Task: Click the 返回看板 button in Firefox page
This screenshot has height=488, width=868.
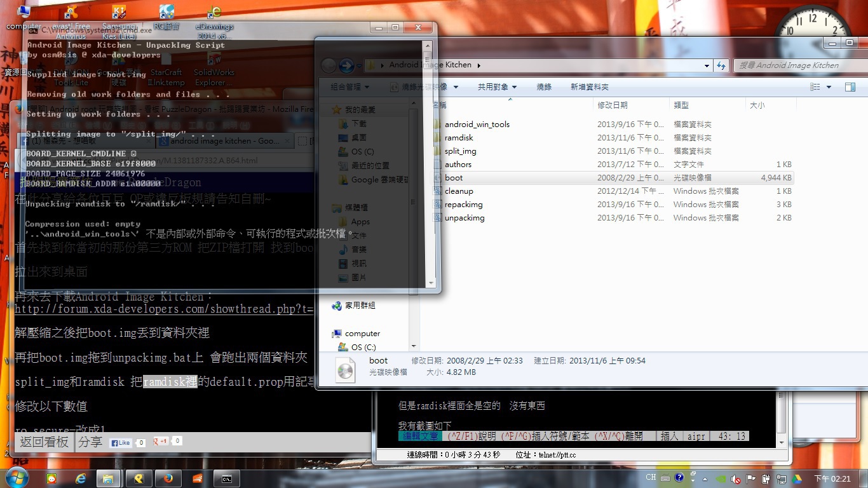Action: tap(44, 442)
